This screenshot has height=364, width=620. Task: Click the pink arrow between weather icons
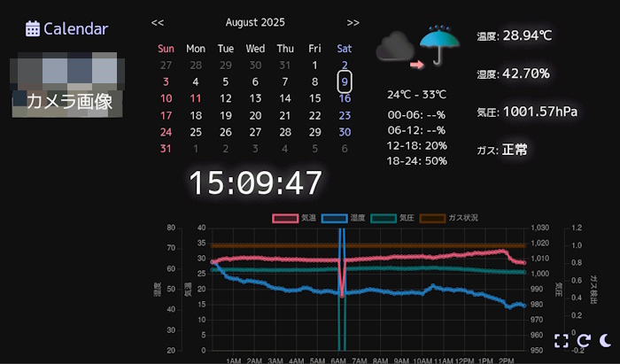(417, 64)
